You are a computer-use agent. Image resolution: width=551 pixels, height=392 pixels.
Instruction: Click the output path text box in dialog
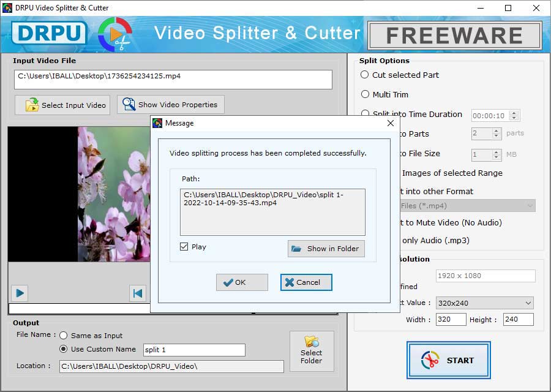click(272, 212)
